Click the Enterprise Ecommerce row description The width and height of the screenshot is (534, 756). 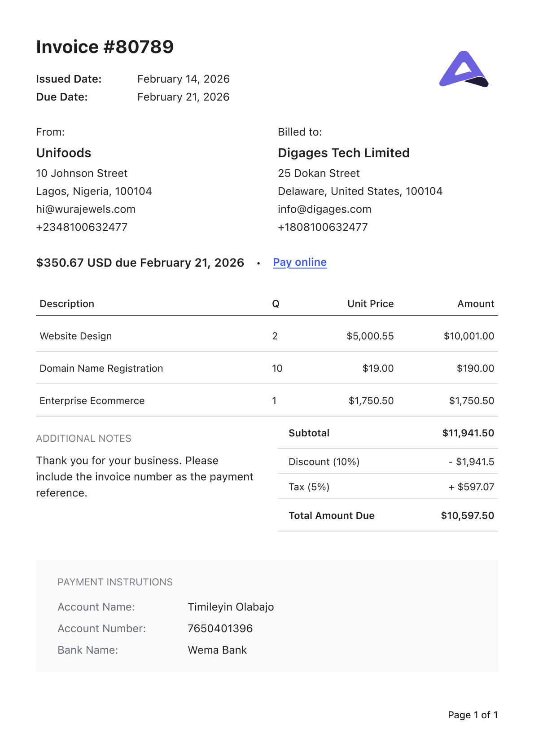[92, 401]
